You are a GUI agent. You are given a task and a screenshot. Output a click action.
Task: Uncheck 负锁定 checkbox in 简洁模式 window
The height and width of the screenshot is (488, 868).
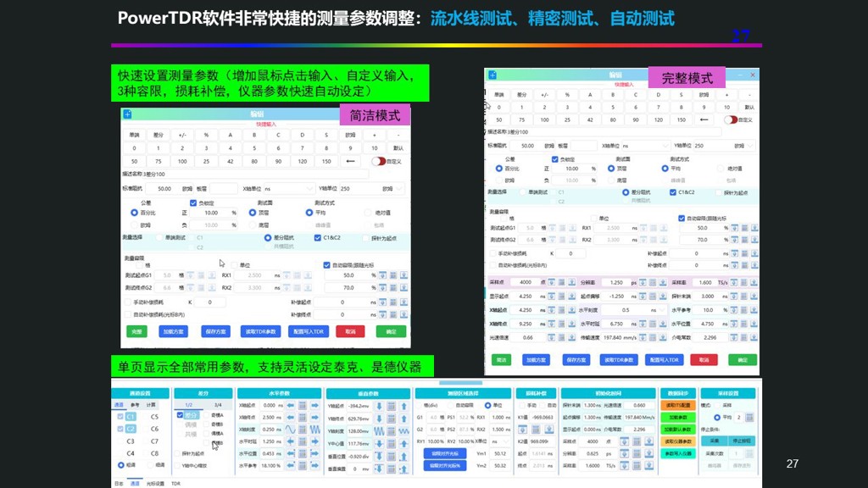tap(193, 203)
